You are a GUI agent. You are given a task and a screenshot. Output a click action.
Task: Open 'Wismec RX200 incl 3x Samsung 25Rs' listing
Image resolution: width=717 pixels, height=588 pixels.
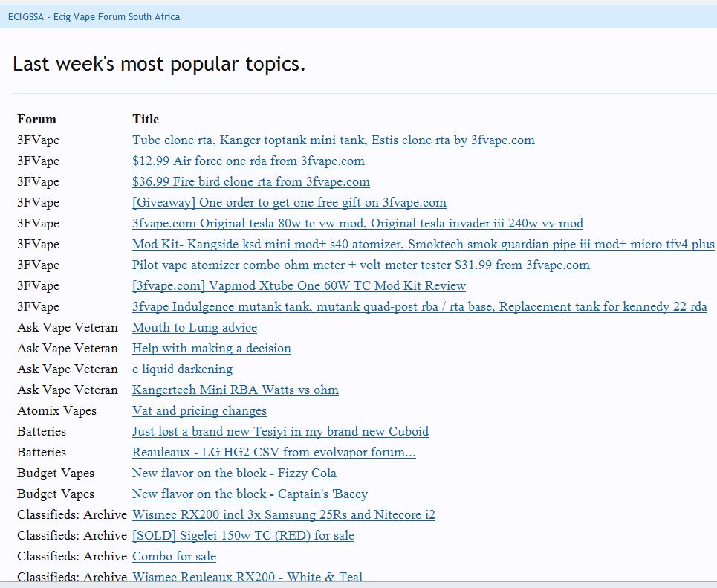coord(284,515)
